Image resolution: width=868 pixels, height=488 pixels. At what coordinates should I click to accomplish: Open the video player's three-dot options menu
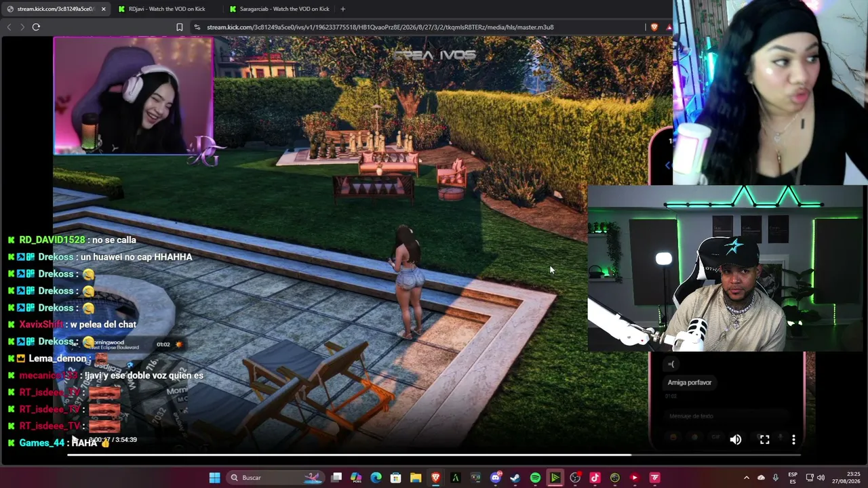(x=793, y=440)
